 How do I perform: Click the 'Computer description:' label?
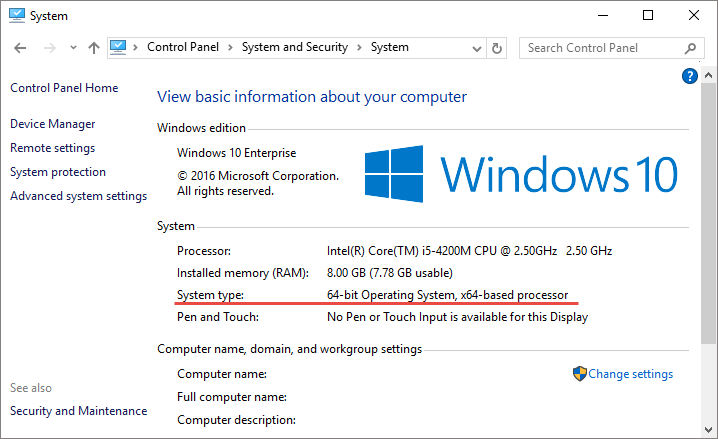pos(237,420)
